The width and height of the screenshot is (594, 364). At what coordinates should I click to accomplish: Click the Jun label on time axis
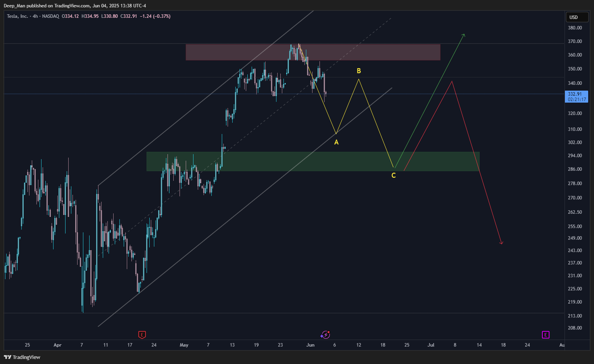310,345
